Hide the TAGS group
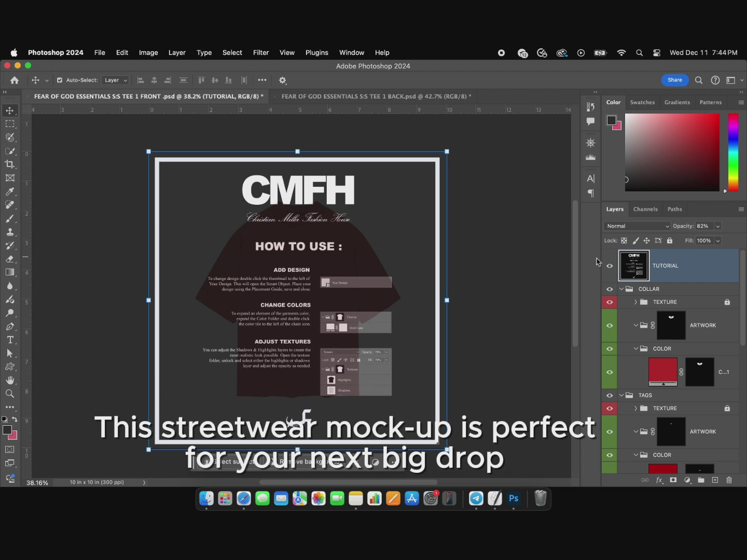Viewport: 747px width, 560px height. (x=610, y=396)
